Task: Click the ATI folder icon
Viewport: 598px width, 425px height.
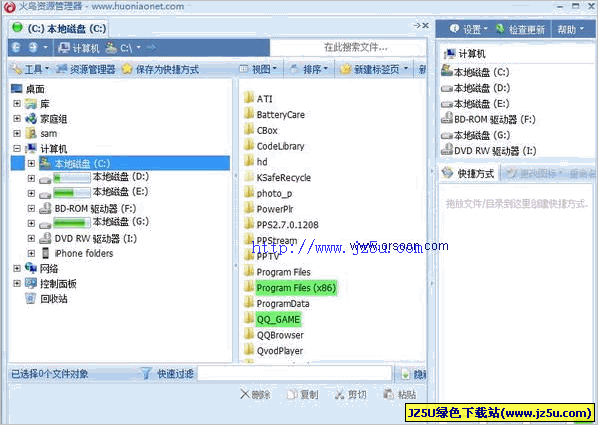Action: click(x=249, y=98)
